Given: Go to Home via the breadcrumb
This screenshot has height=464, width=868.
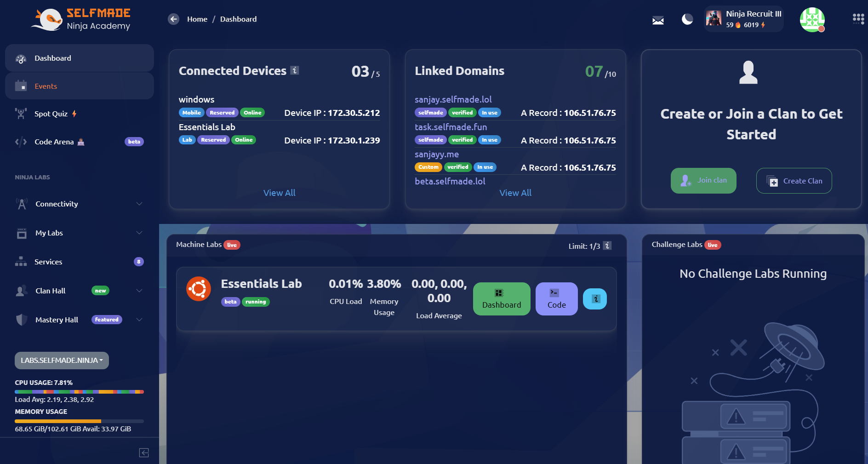Looking at the screenshot, I should pyautogui.click(x=197, y=19).
